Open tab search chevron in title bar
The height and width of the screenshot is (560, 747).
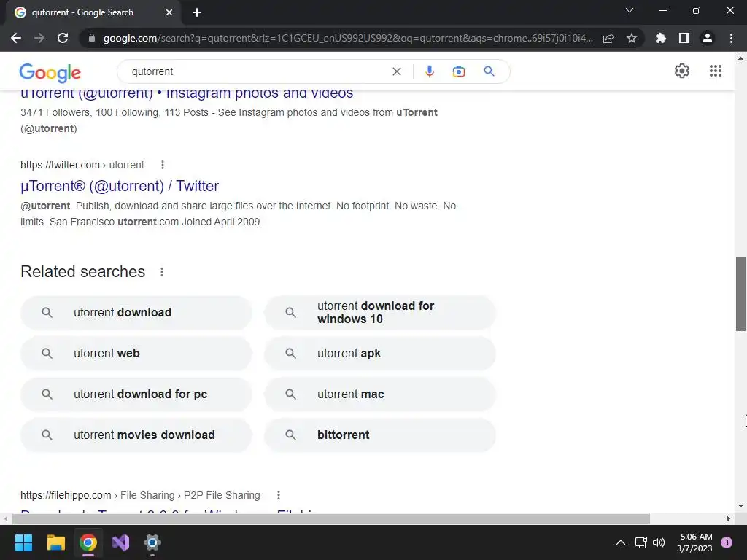click(630, 10)
